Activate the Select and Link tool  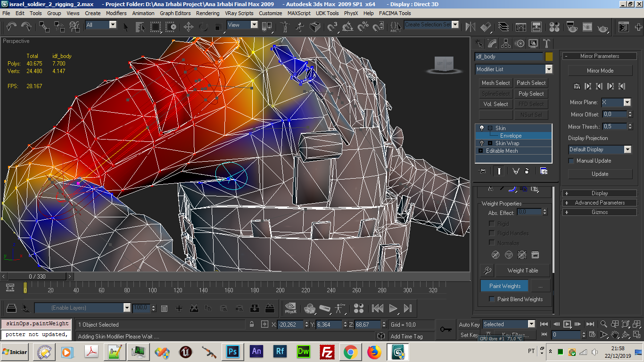[x=44, y=27]
